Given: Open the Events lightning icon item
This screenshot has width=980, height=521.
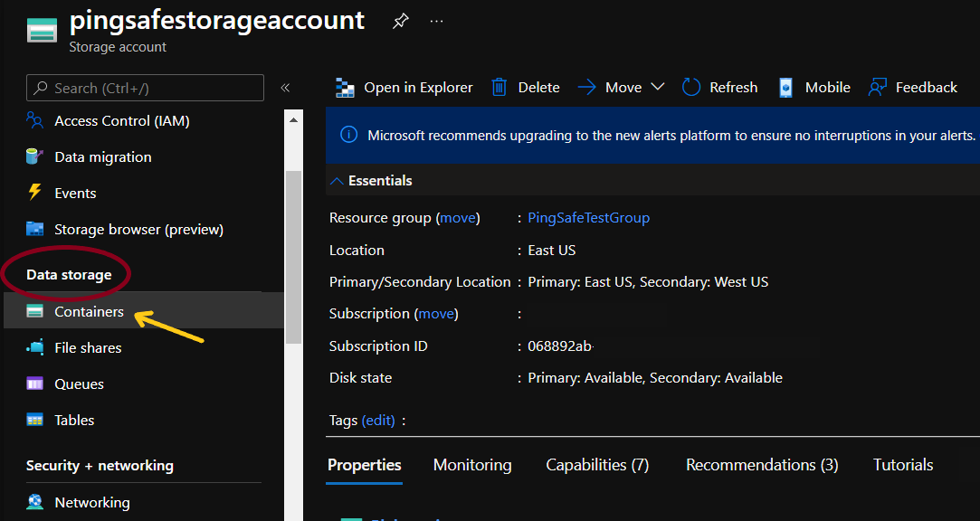Looking at the screenshot, I should pos(35,193).
